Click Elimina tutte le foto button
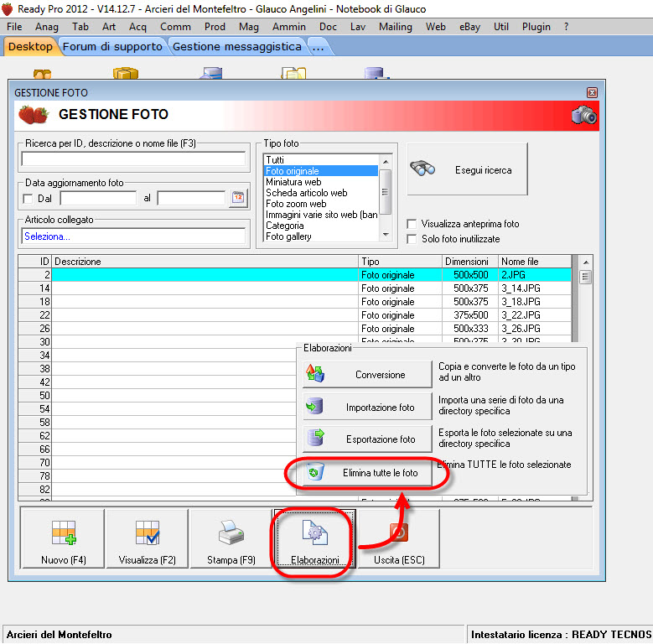 pos(367,473)
